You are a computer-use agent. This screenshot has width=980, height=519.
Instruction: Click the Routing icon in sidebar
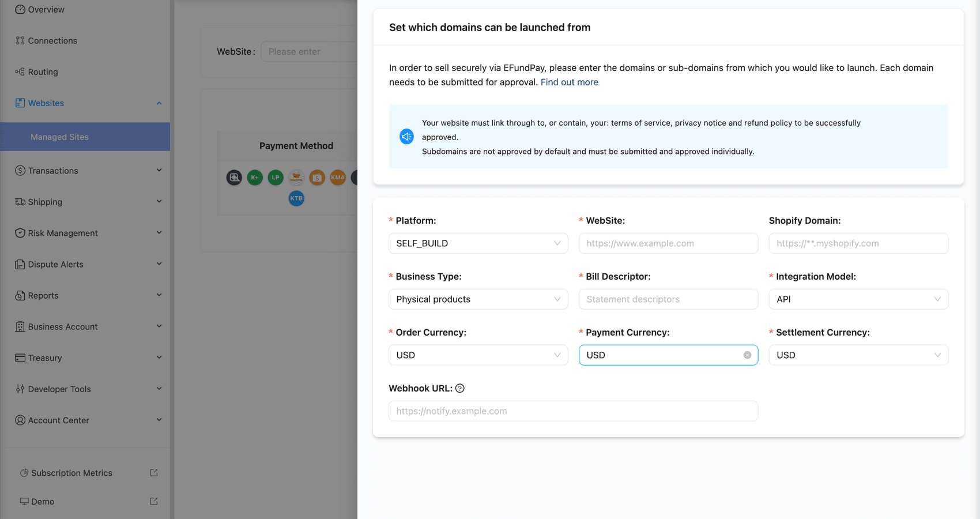(x=20, y=72)
